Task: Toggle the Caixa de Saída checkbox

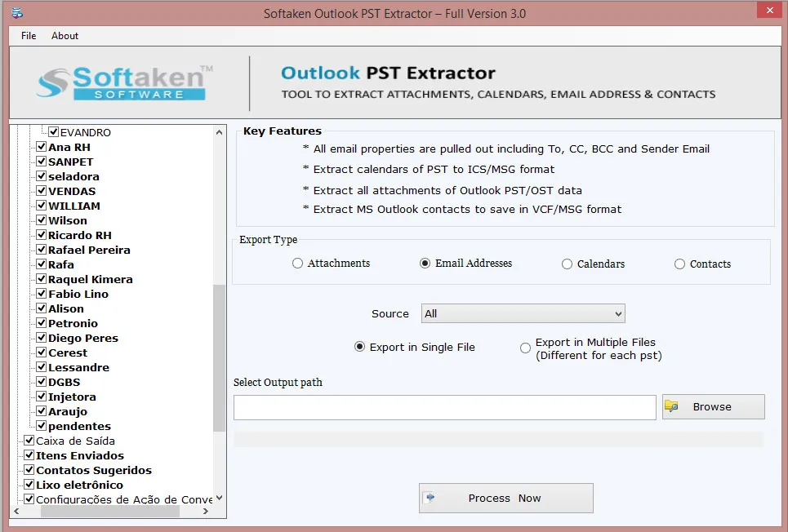Action: click(x=29, y=440)
